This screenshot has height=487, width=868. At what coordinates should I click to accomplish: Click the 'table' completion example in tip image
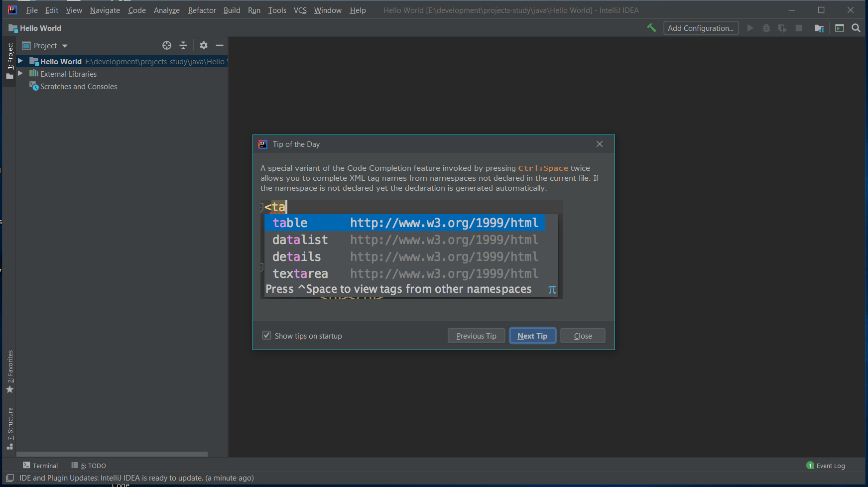[405, 223]
